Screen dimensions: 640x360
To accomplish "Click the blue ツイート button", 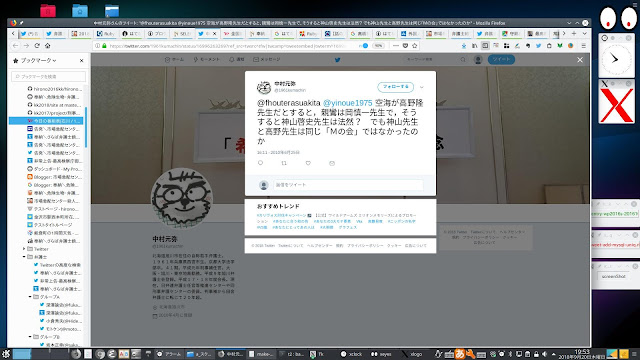I will 501,60.
